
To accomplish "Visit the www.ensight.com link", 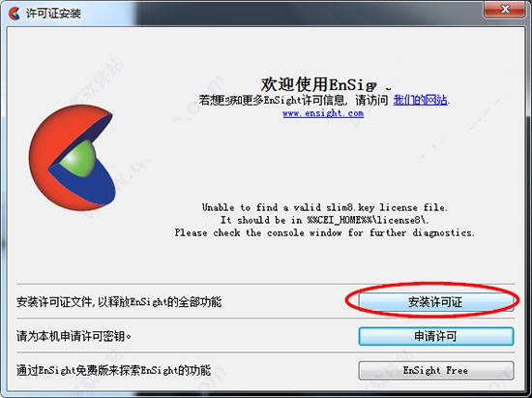I will pos(323,113).
